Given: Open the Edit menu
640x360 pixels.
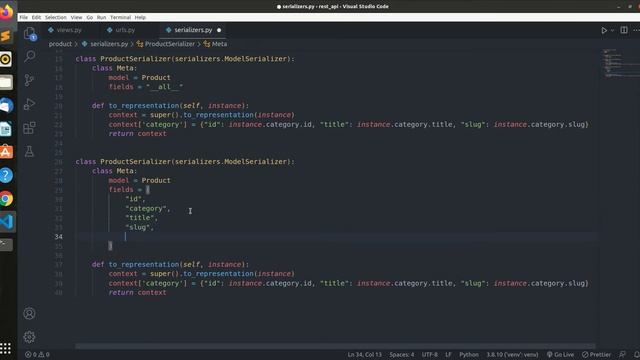Looking at the screenshot, I should pyautogui.click(x=36, y=17).
